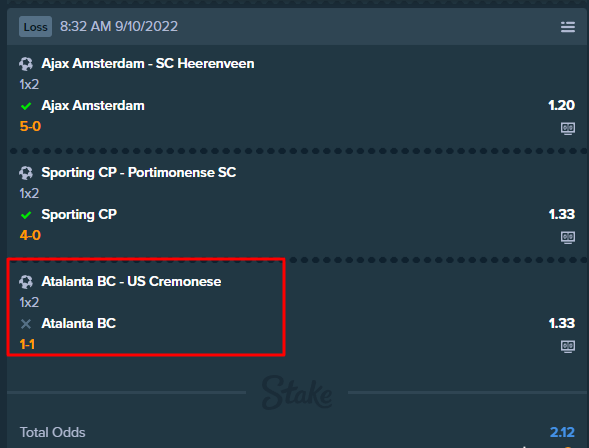The width and height of the screenshot is (589, 448).
Task: Click the 5-0 final score
Action: (x=30, y=127)
